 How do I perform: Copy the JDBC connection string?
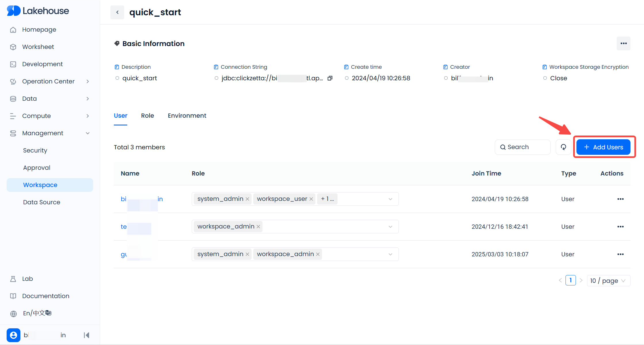(x=330, y=78)
